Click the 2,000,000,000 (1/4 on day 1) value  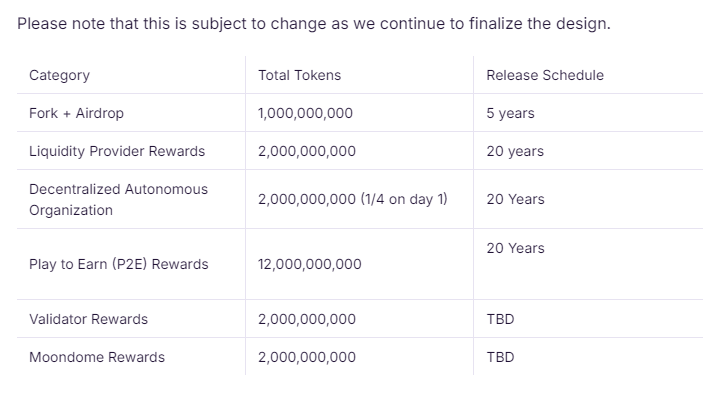coord(353,199)
